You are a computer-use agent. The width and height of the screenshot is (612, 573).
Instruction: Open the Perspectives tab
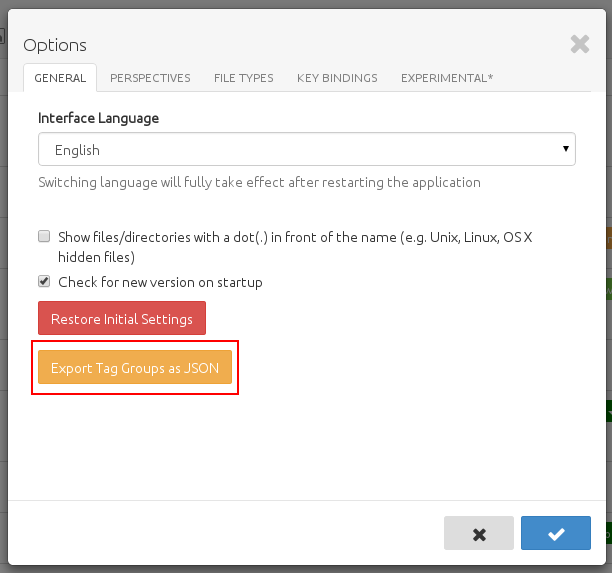150,78
